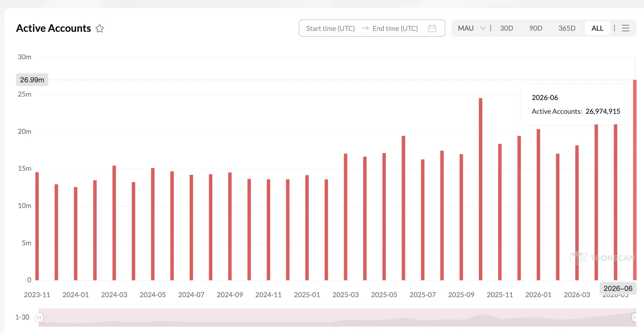Viewport: 644px width, 333px height.
Task: Select the 30D time range
Action: coord(506,28)
